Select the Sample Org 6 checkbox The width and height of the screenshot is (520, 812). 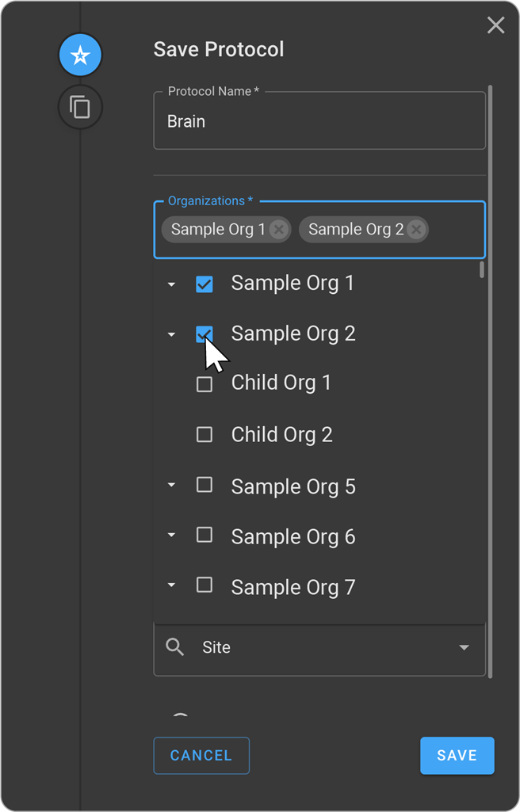tap(205, 535)
